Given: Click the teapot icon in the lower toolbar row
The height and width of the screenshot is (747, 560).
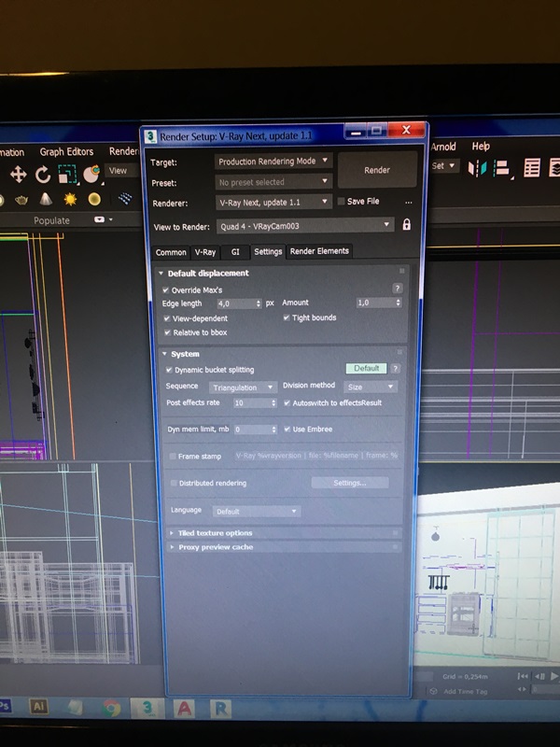Looking at the screenshot, I should (x=21, y=200).
